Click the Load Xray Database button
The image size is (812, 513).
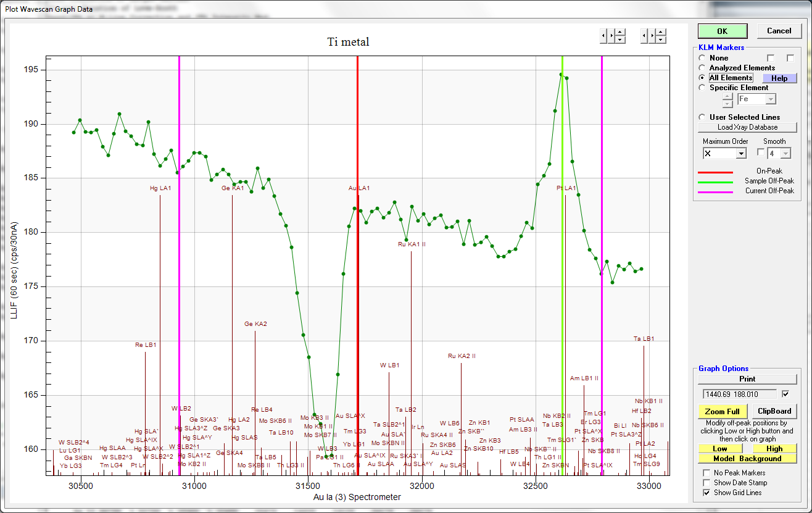pyautogui.click(x=747, y=127)
